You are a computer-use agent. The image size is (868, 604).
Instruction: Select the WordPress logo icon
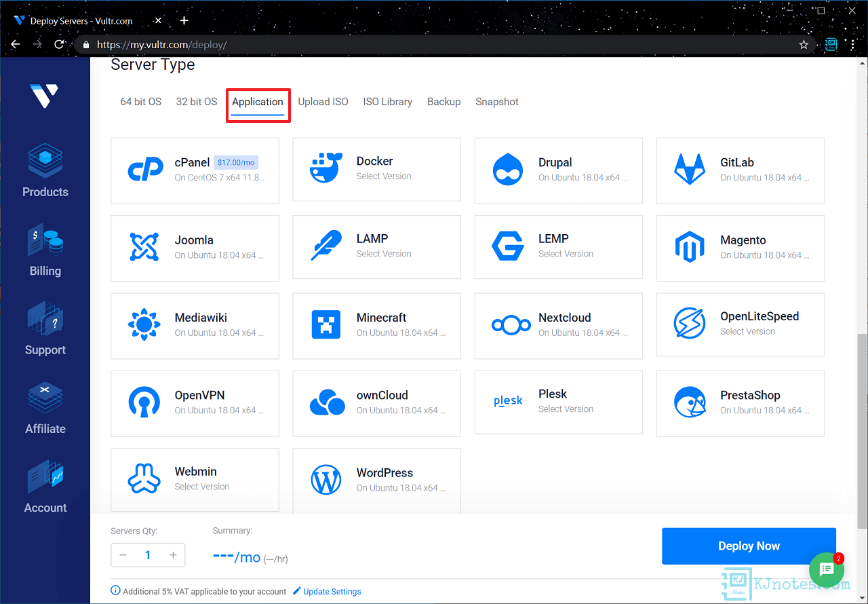tap(326, 480)
